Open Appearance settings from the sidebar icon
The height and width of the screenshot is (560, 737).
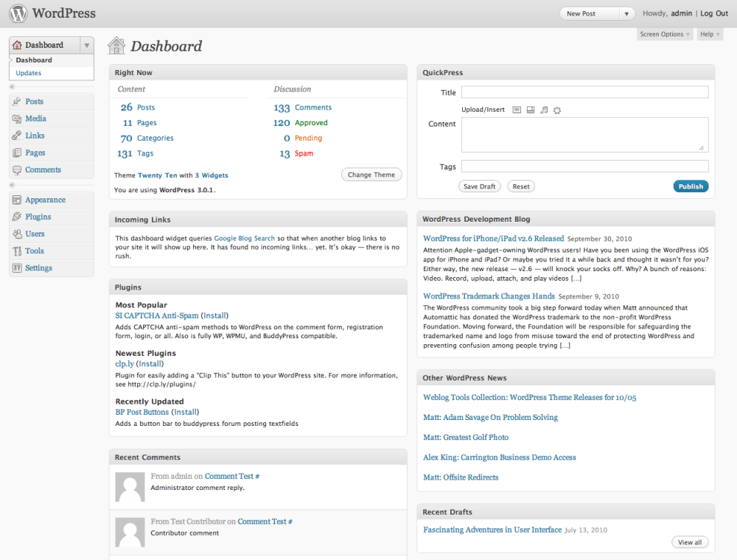[x=16, y=200]
